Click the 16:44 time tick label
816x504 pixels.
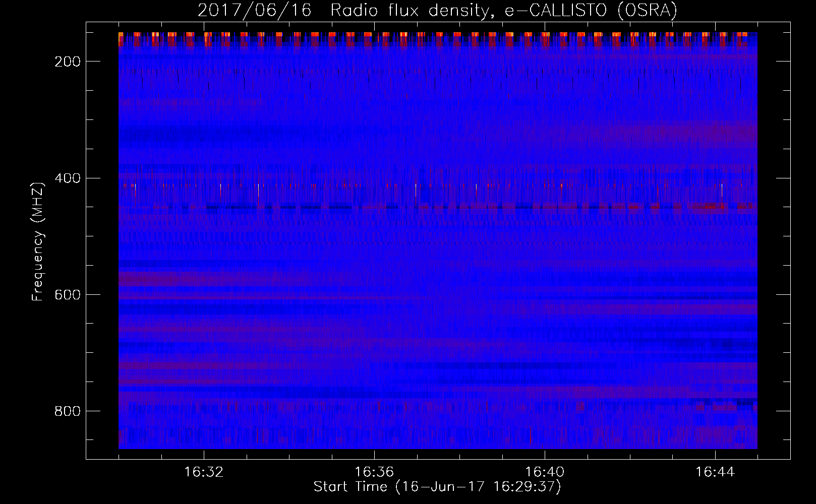(715, 472)
